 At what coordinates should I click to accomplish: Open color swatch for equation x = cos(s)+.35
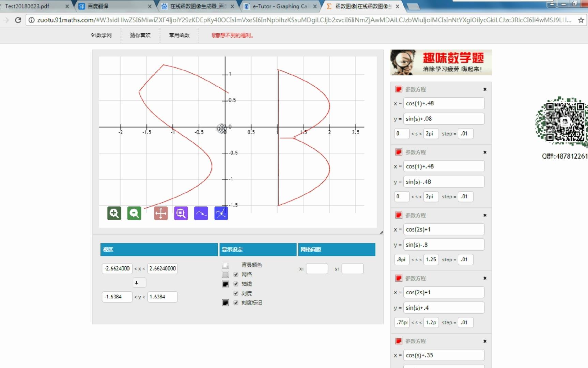point(399,341)
